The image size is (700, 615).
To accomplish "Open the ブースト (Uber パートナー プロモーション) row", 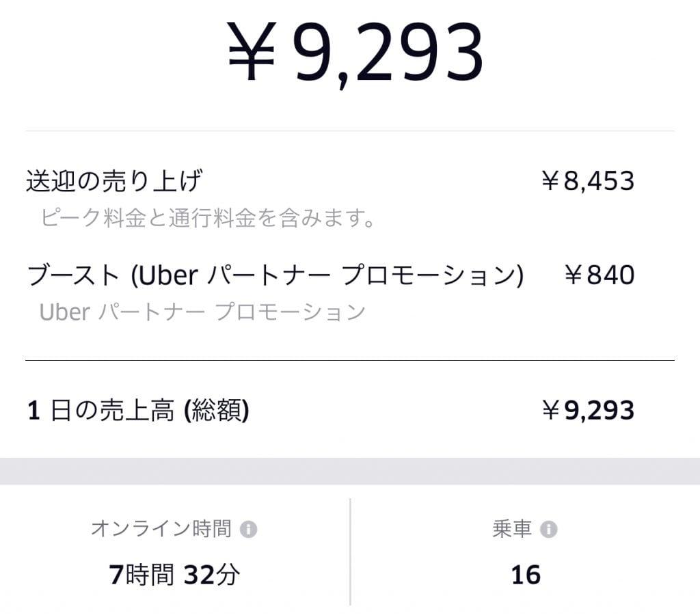I will [x=275, y=275].
